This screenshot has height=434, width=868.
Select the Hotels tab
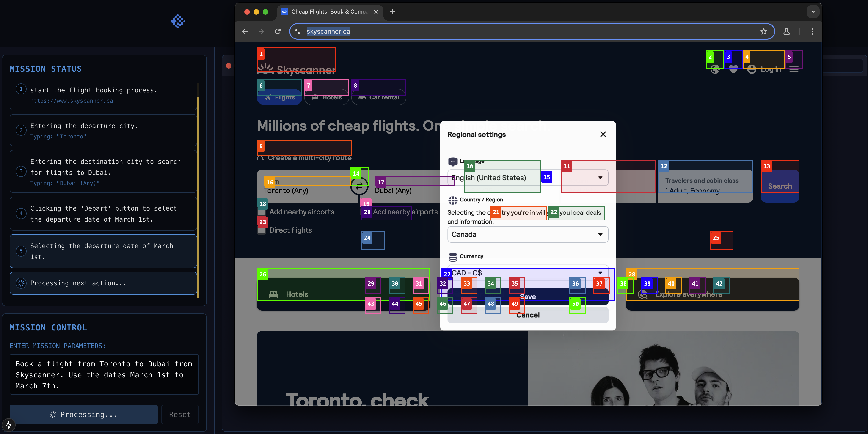(x=326, y=97)
